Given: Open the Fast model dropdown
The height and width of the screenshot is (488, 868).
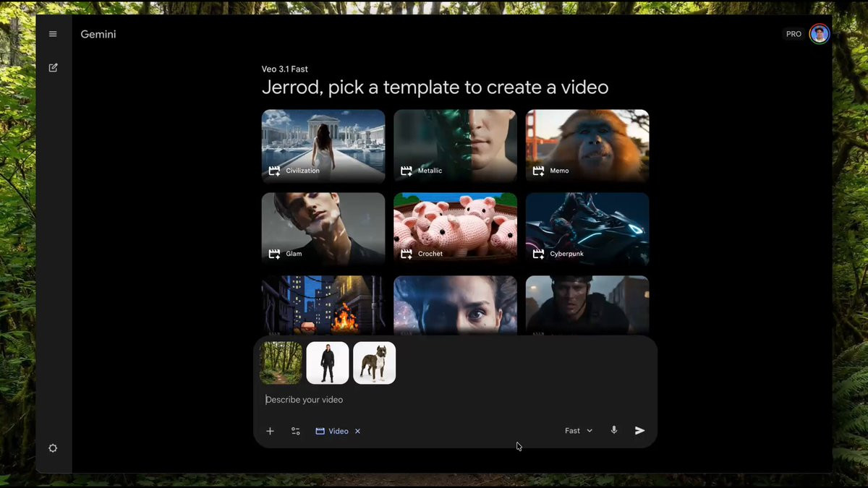Looking at the screenshot, I should [579, 431].
